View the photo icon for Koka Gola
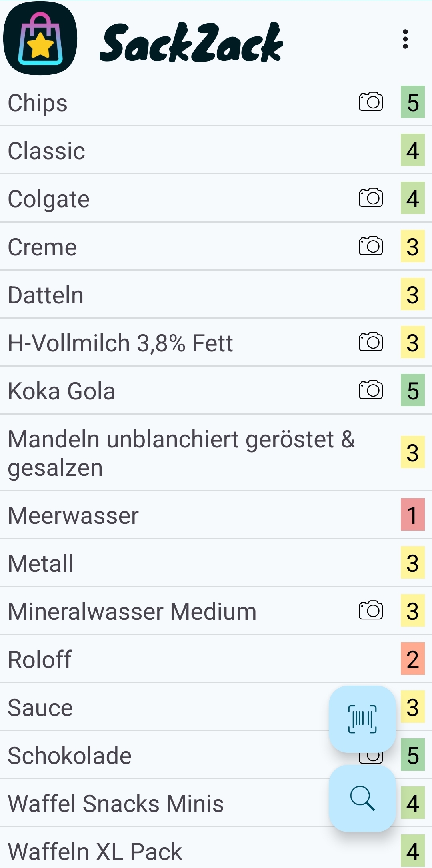Screen dimensions: 432x868 (x=371, y=390)
